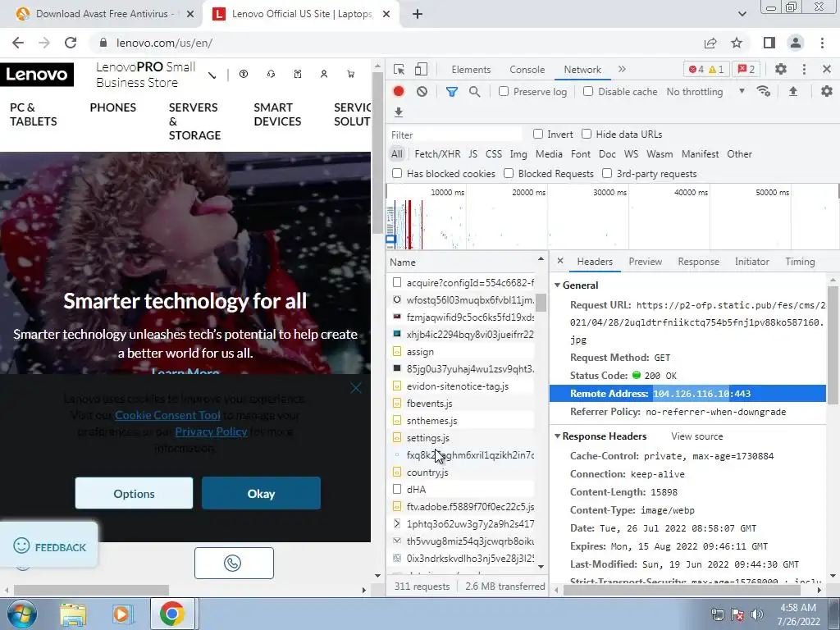The image size is (840, 630).
Task: Open the Windows Start button
Action: click(x=21, y=614)
